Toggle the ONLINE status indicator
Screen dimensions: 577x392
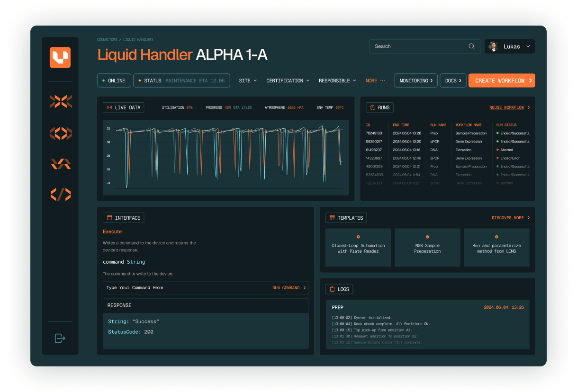tap(114, 80)
